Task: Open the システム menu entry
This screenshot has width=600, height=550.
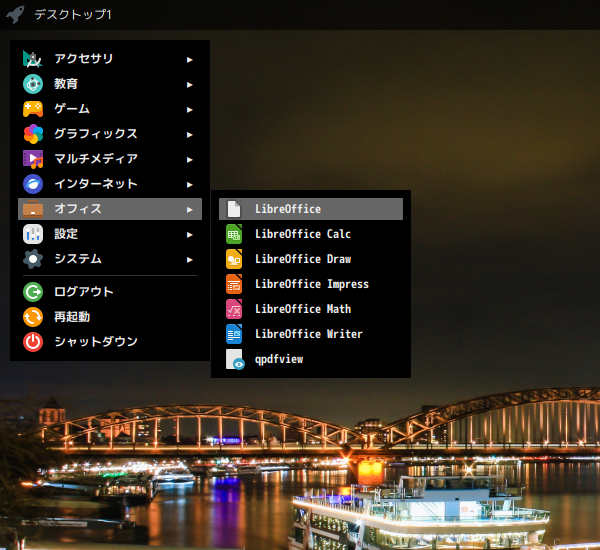Action: click(110, 259)
